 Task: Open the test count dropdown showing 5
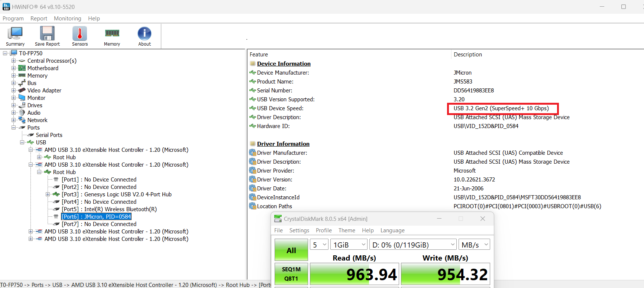pyautogui.click(x=319, y=245)
